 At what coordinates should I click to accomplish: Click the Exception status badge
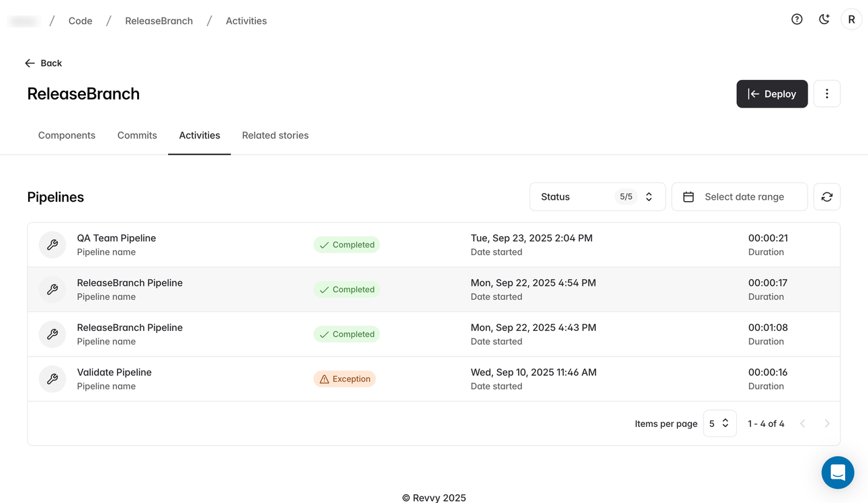[345, 379]
